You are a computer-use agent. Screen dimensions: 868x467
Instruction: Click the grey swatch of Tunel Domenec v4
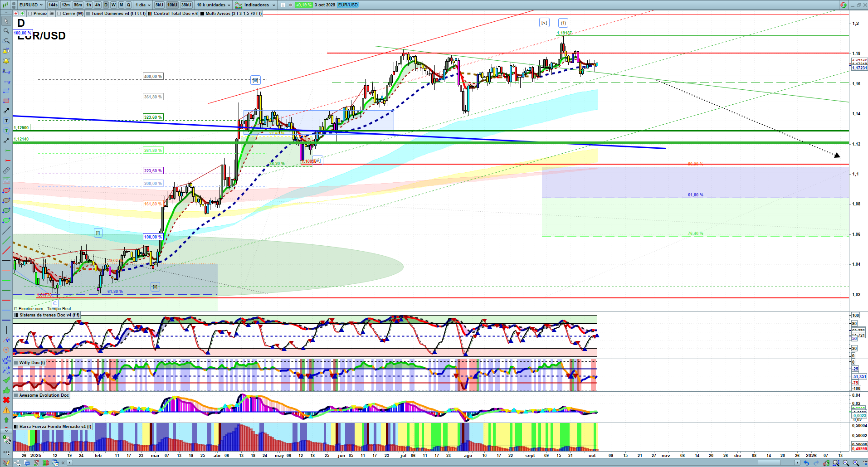click(88, 14)
